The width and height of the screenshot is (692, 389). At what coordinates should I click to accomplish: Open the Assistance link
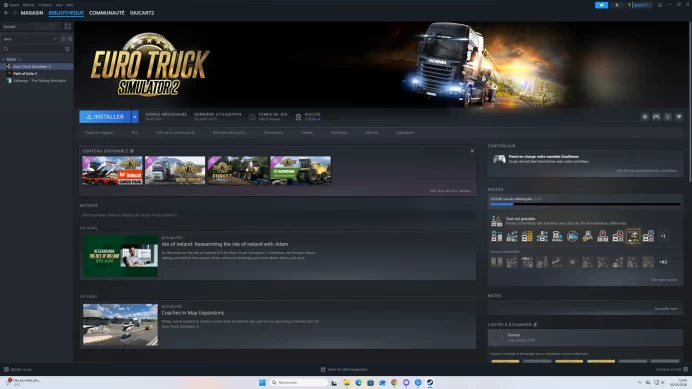[405, 132]
